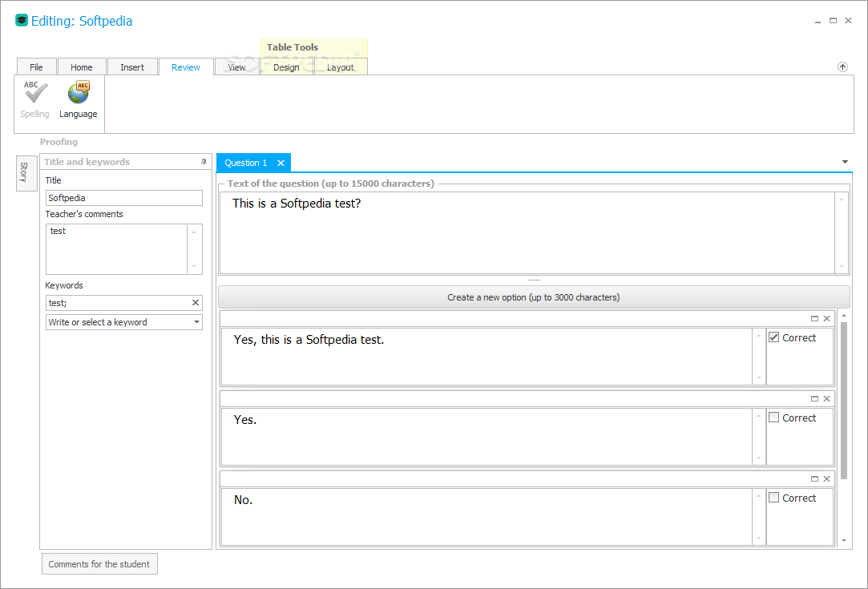Select the Review ribbon tab
The height and width of the screenshot is (589, 868).
[186, 67]
